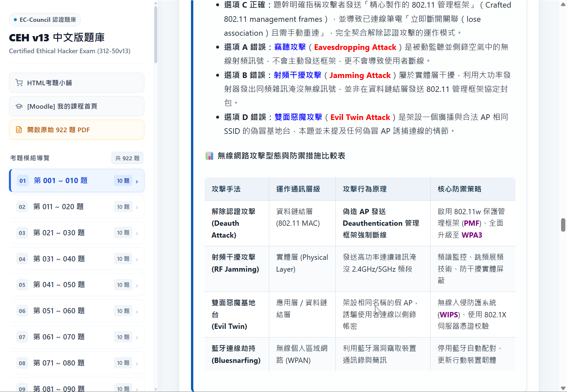This screenshot has height=392, width=567.
Task: Click the bar chart icon beside 無線網路攻擊型態 heading
Action: click(x=209, y=156)
